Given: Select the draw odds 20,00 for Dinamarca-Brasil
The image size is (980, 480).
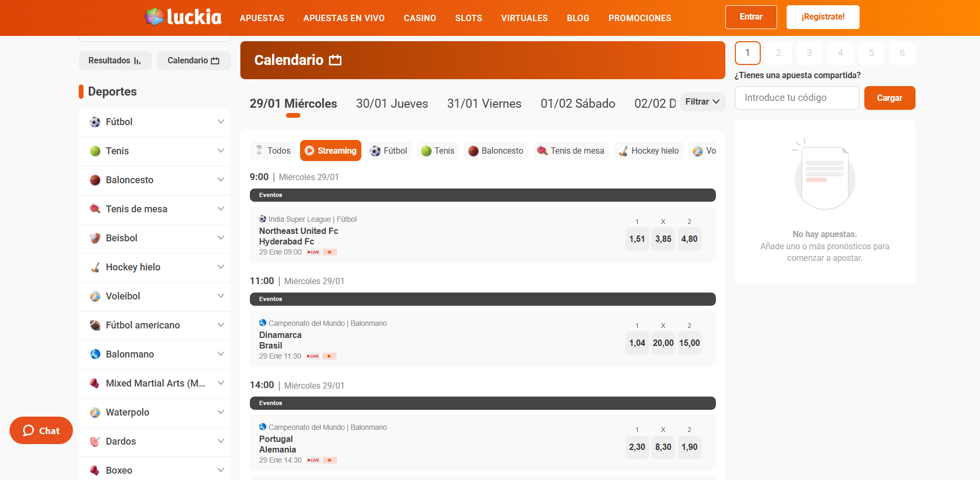Looking at the screenshot, I should (663, 343).
